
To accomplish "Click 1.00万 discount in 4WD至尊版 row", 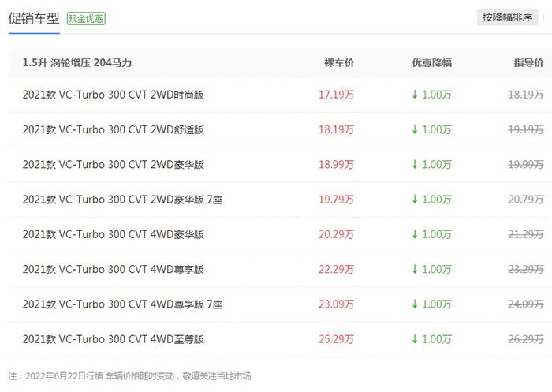I will 432,339.
